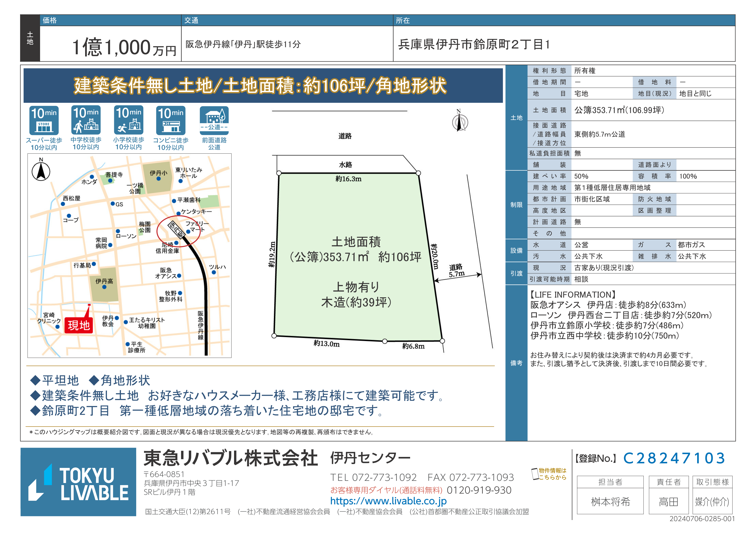Click the 交通 header tab

(x=191, y=20)
